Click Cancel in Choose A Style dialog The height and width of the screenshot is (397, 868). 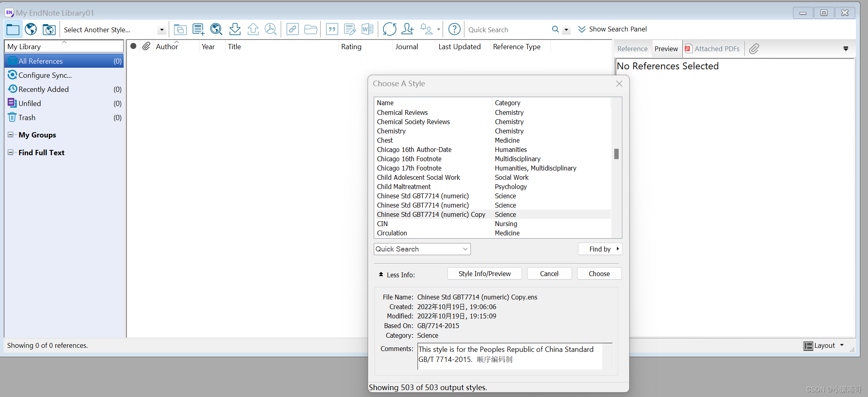(549, 274)
